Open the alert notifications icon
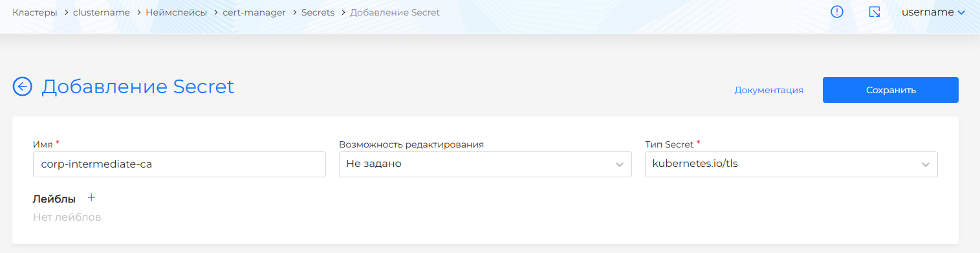The width and height of the screenshot is (980, 253). [837, 12]
